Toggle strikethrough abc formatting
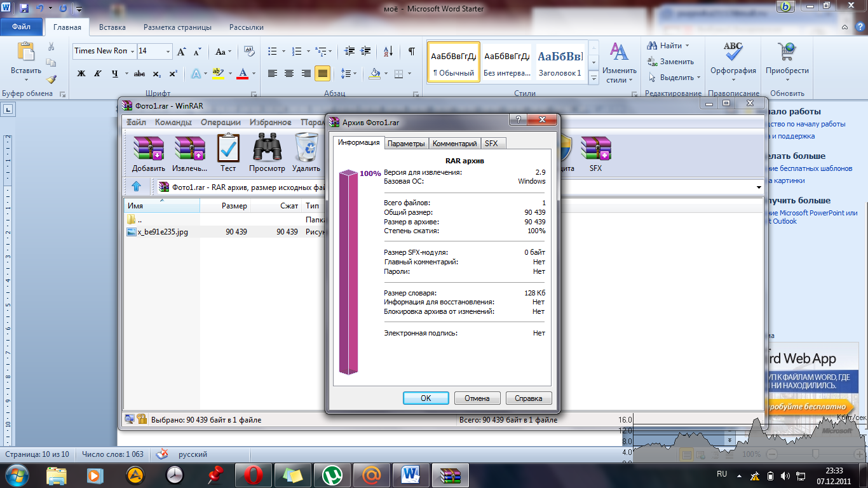The width and height of the screenshot is (868, 488). pos(140,74)
